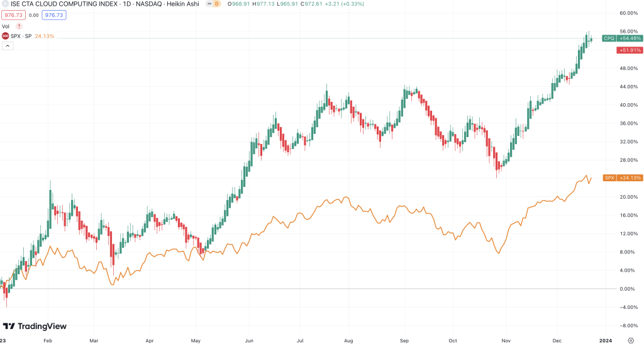Image resolution: width=644 pixels, height=346 pixels.
Task: Click the orange D data-delay badge
Action: [x=217, y=4]
